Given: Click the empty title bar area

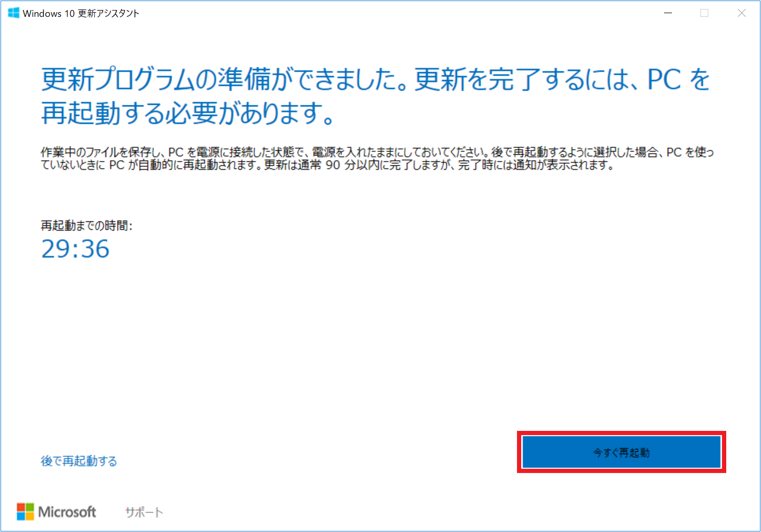Looking at the screenshot, I should [395, 13].
